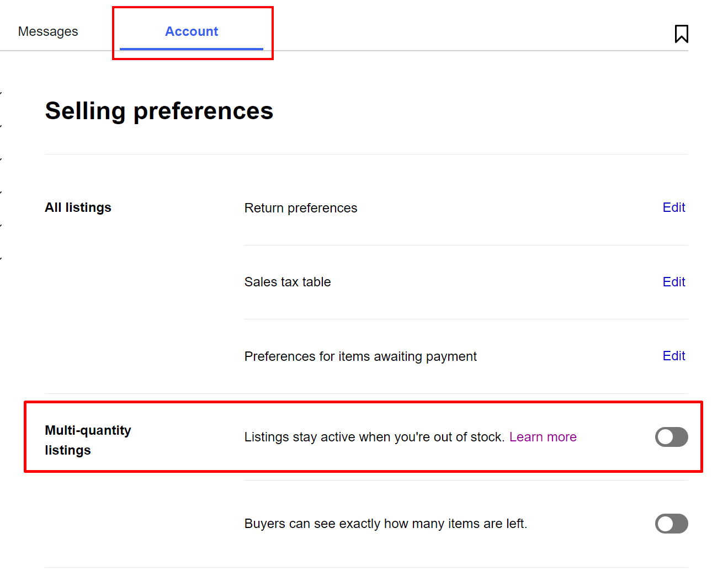The image size is (728, 576).
Task: Click the bookmark icon at top right
Action: coord(682,34)
